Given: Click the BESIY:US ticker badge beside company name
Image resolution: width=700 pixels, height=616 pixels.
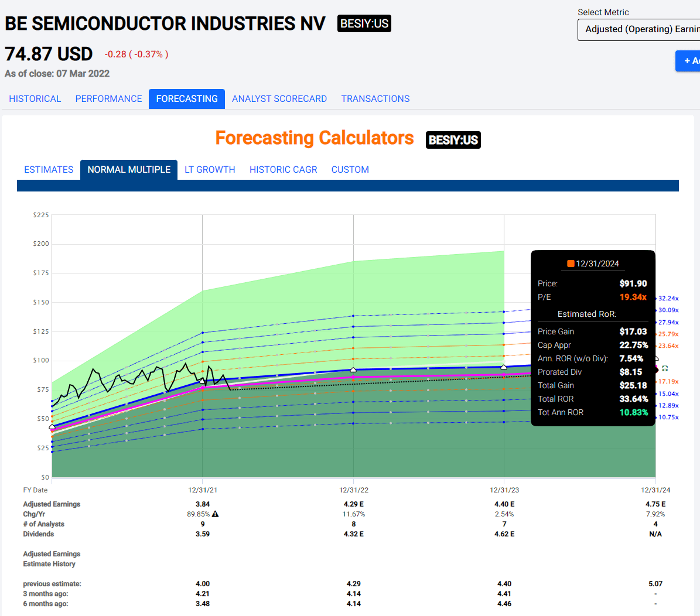Looking at the screenshot, I should (364, 23).
